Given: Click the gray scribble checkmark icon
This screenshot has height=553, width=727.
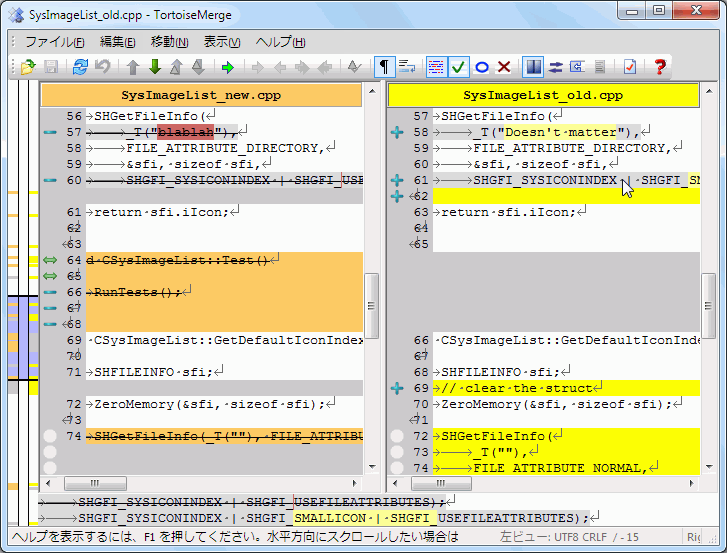Looking at the screenshot, I should (x=354, y=67).
